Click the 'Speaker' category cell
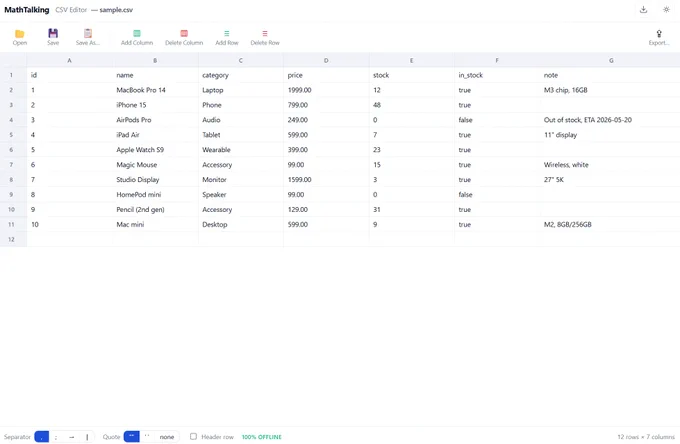This screenshot has width=680, height=444. tap(241, 195)
